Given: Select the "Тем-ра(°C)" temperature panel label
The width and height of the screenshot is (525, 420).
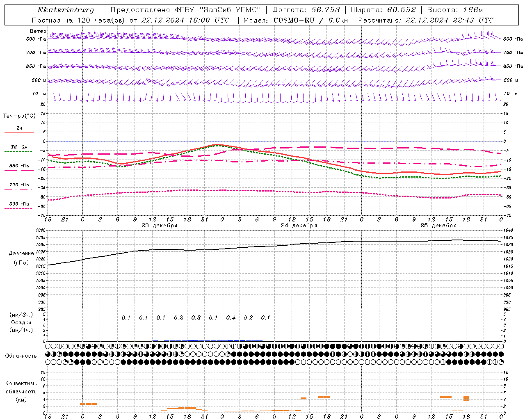Looking at the screenshot, I should tap(19, 116).
